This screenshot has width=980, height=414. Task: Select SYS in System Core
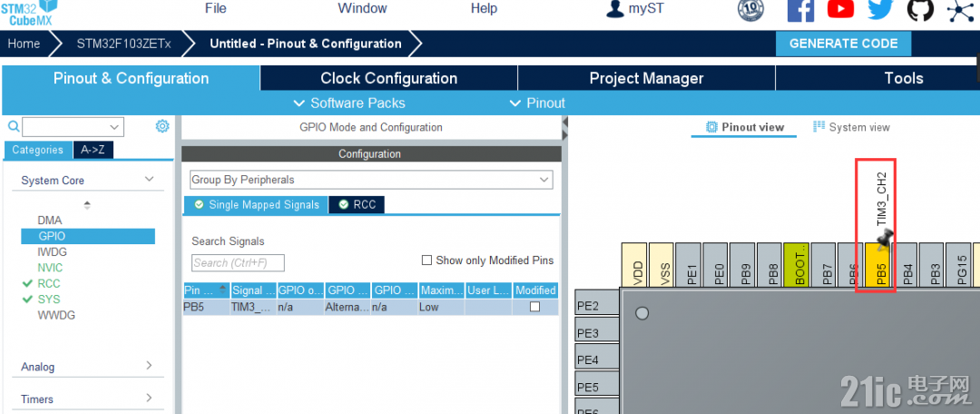49,299
